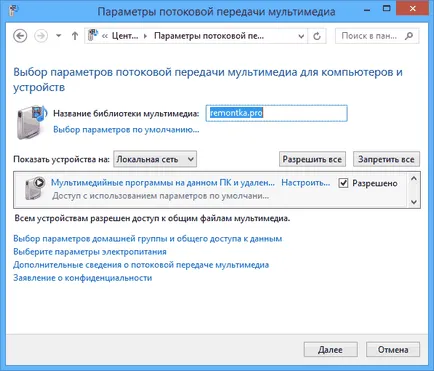Screen dimensions: 434x371
Task: Click the 'Настроить...' link
Action: pos(306,183)
